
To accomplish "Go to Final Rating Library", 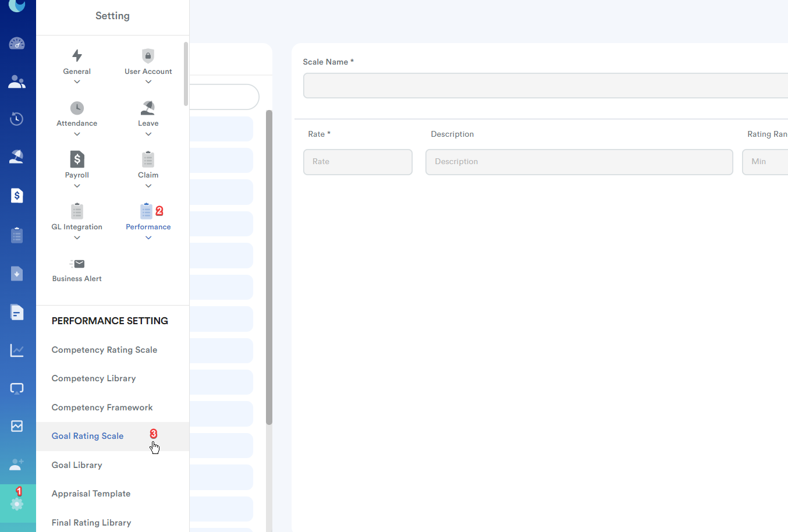I will (91, 523).
